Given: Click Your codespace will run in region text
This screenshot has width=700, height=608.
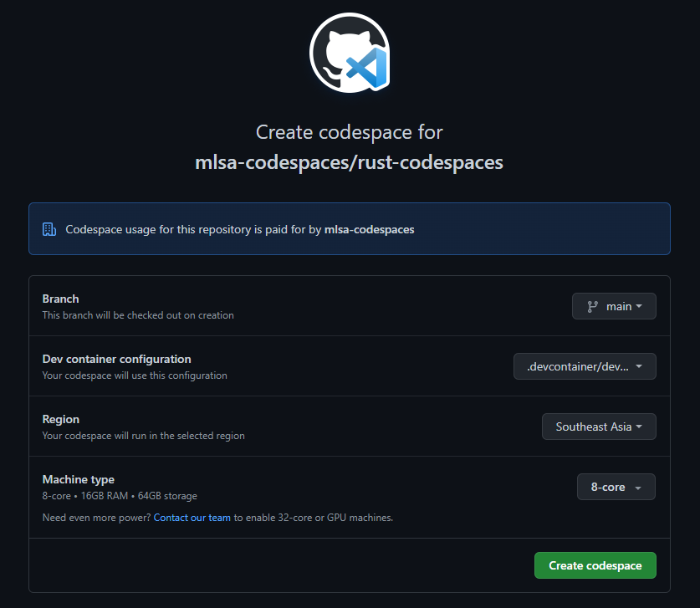Looking at the screenshot, I should pyautogui.click(x=143, y=436).
